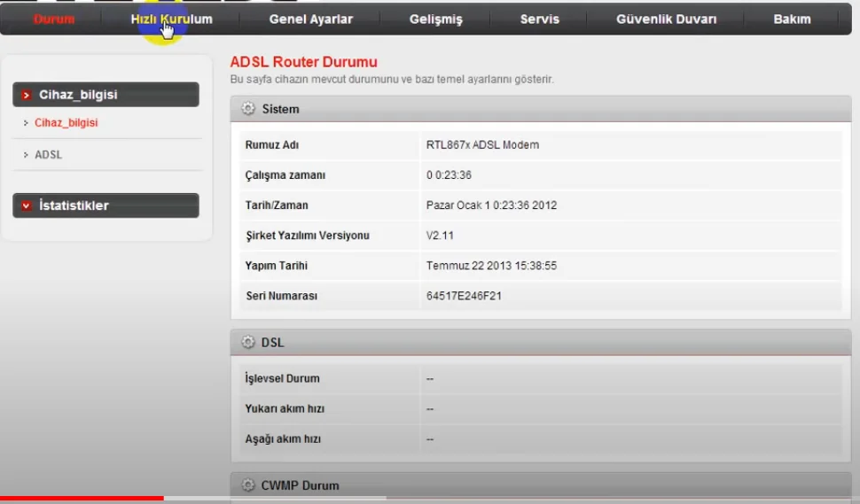Open the Hızlı Kurulum menu
860x504 pixels.
point(171,19)
